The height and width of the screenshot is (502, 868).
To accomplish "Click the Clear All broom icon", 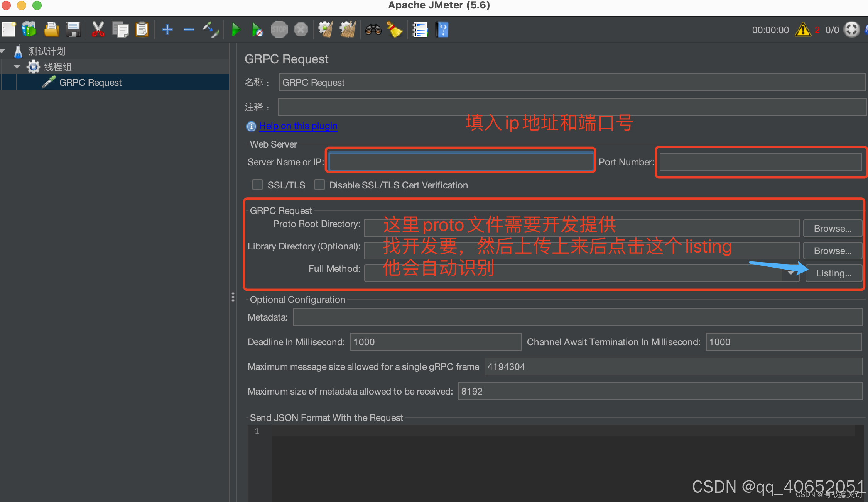I will click(348, 30).
